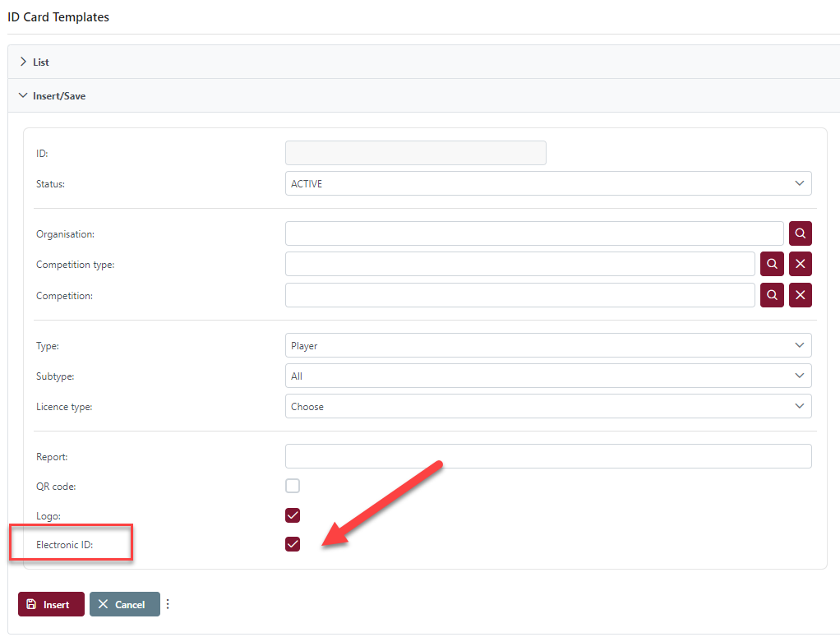This screenshot has height=637, width=840.
Task: Clear the Competition type field with X icon
Action: tap(800, 264)
